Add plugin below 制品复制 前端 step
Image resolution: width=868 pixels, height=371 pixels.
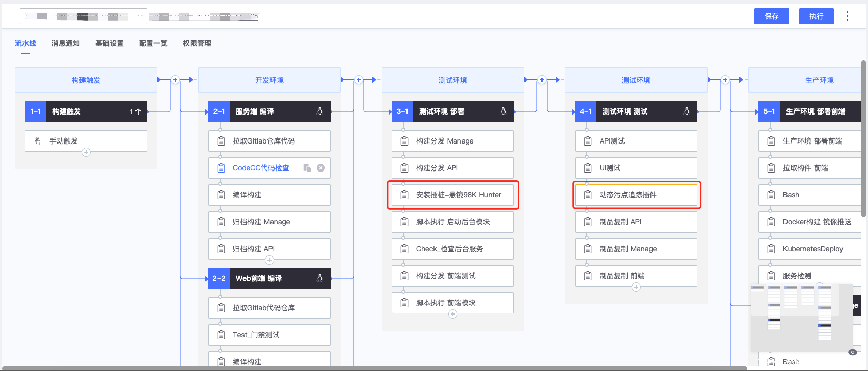[x=636, y=287]
